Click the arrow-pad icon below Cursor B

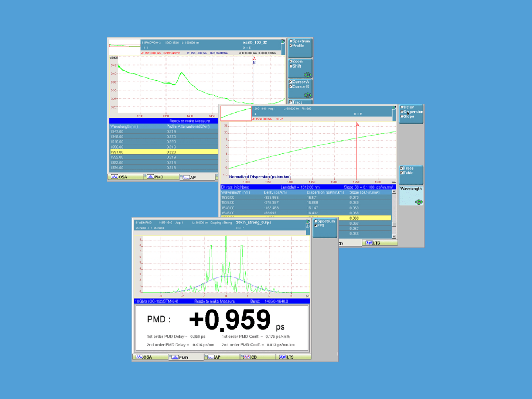coord(307,95)
